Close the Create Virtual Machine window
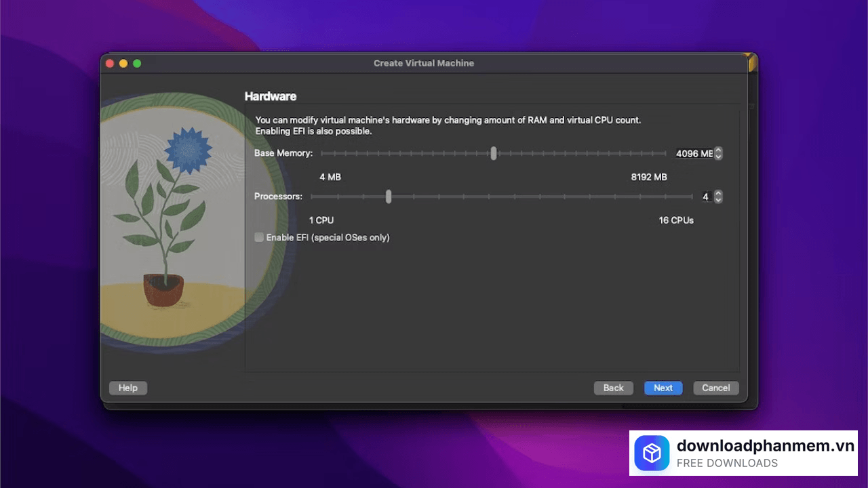This screenshot has height=488, width=868. click(110, 63)
